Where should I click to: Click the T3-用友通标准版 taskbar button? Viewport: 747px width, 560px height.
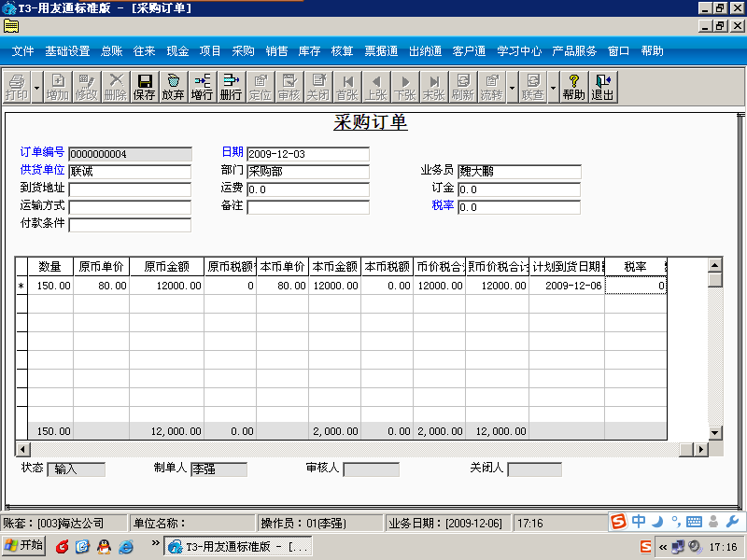tap(238, 546)
